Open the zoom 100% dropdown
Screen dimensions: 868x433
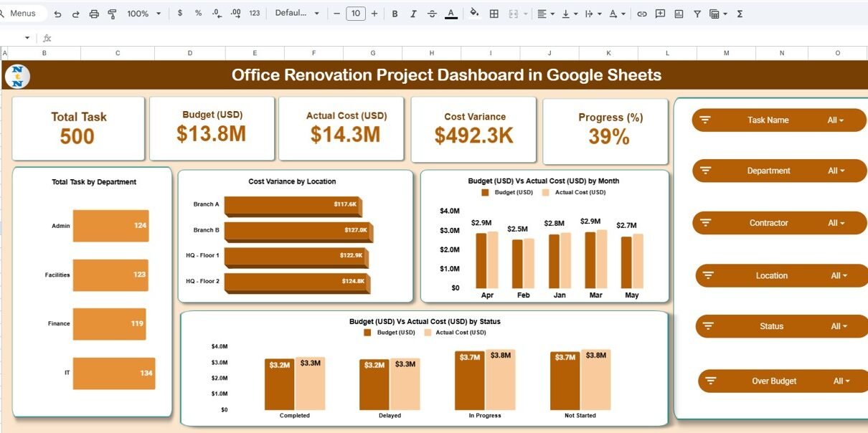pyautogui.click(x=143, y=14)
